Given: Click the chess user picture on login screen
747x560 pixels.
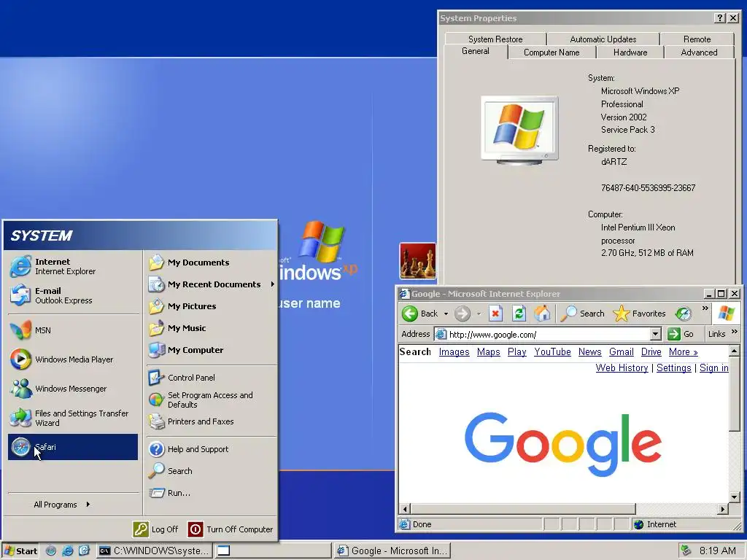Looking at the screenshot, I should (418, 261).
